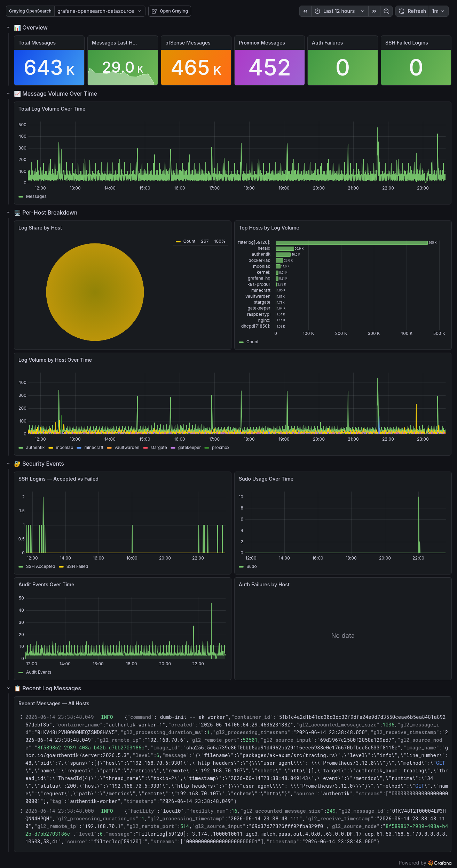Collapse the Security Events row

click(8, 464)
